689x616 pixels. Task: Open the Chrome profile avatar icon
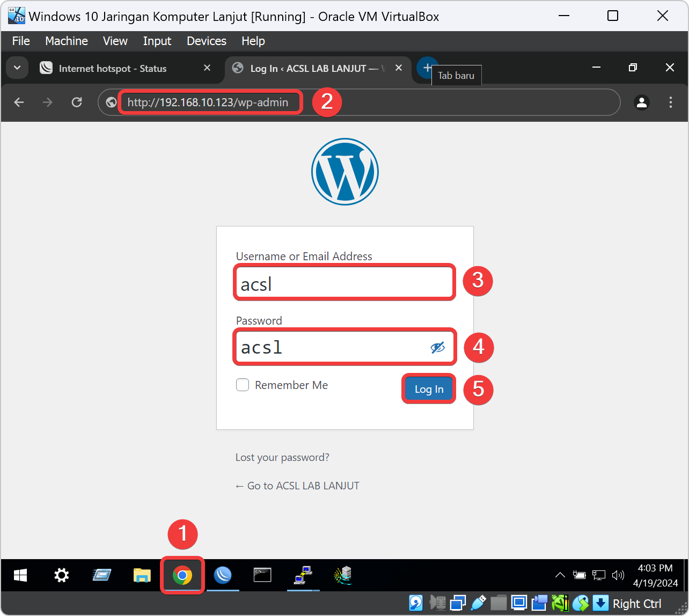[x=642, y=102]
